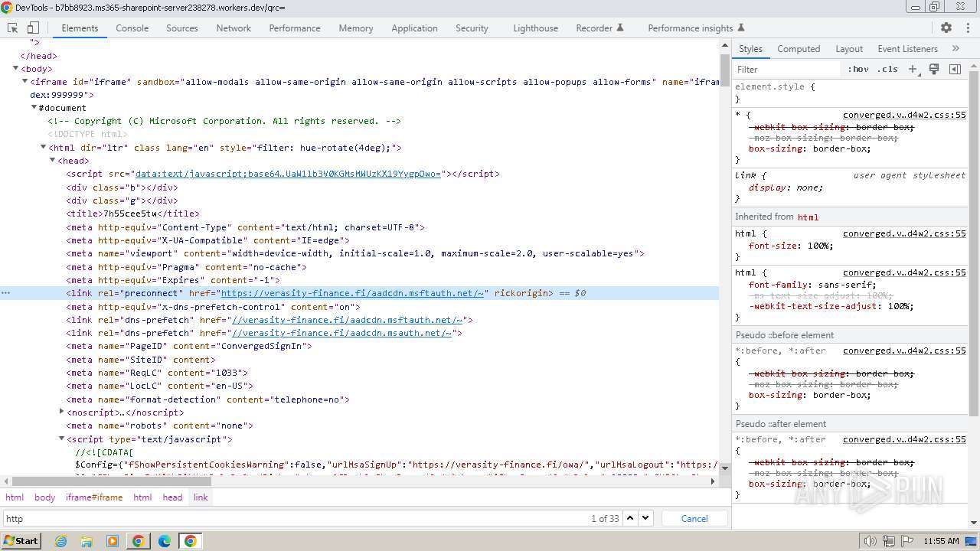This screenshot has width=980, height=551.
Task: Open the ellipsis actions for selected link
Action: coord(5,293)
